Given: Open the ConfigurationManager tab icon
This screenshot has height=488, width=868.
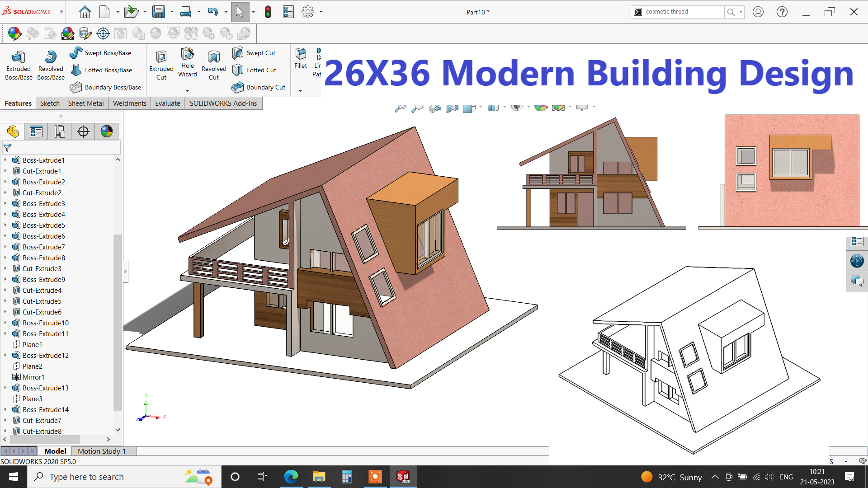Looking at the screenshot, I should pos(60,131).
